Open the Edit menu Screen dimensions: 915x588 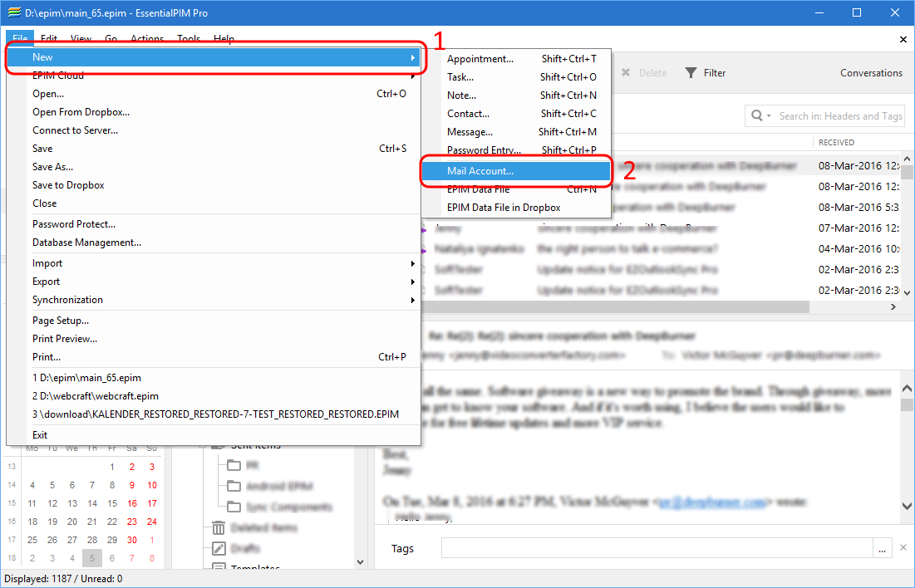click(49, 38)
